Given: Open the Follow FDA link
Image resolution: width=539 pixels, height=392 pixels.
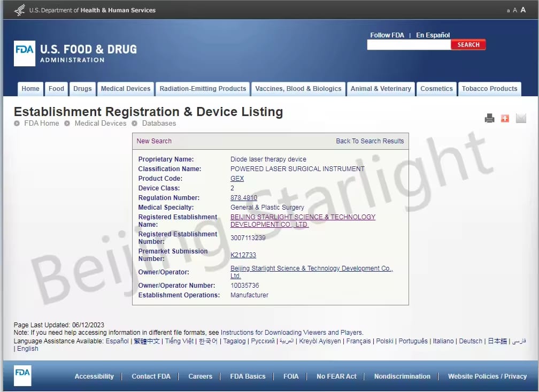Looking at the screenshot, I should pyautogui.click(x=387, y=35).
